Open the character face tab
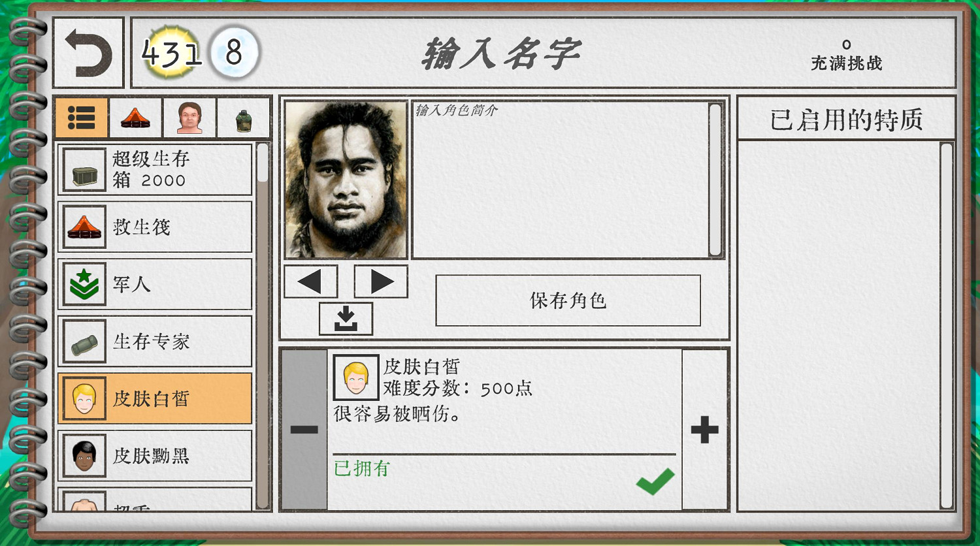Screen dimensions: 980x546 tap(189, 118)
